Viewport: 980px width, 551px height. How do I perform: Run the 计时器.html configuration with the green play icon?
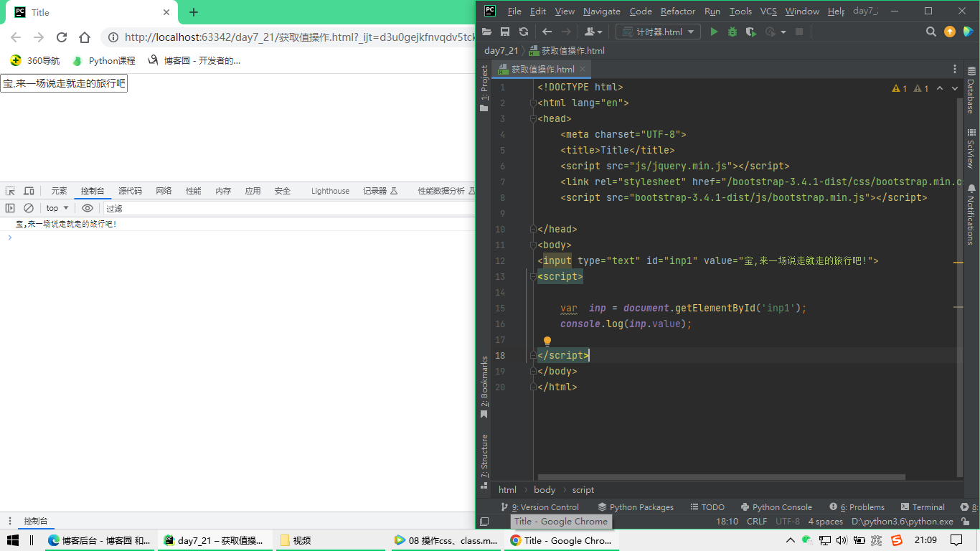714,32
